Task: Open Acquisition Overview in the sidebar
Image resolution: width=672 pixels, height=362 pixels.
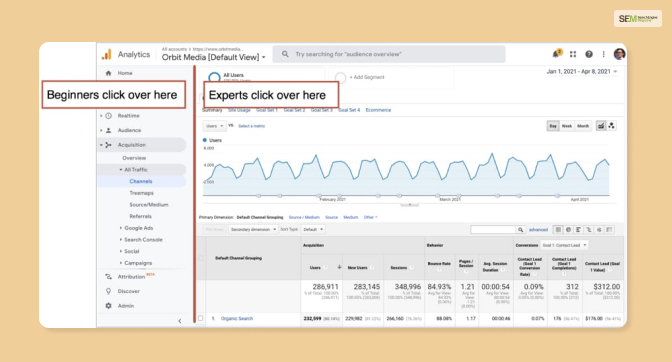Action: (134, 158)
